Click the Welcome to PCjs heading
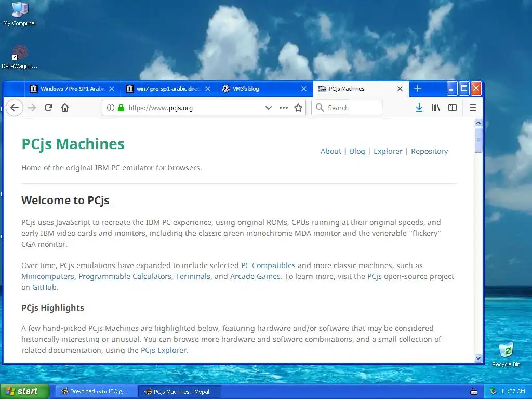This screenshot has width=532, height=399. click(x=65, y=201)
